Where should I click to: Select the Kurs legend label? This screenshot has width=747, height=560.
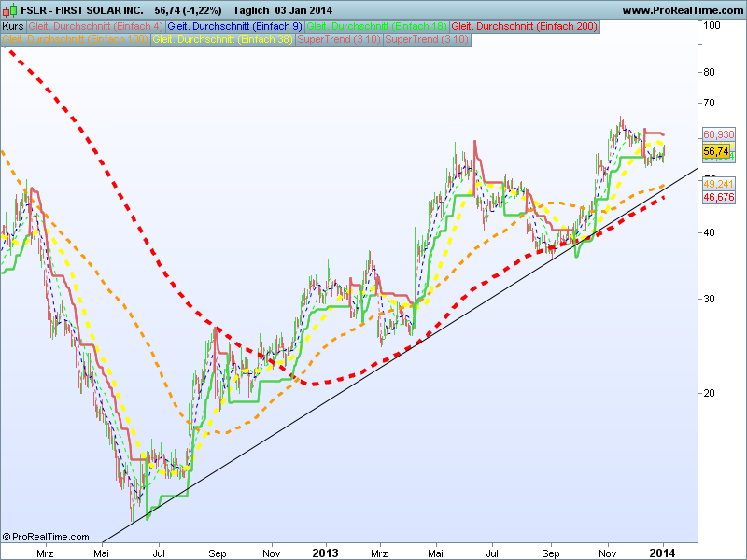point(13,27)
